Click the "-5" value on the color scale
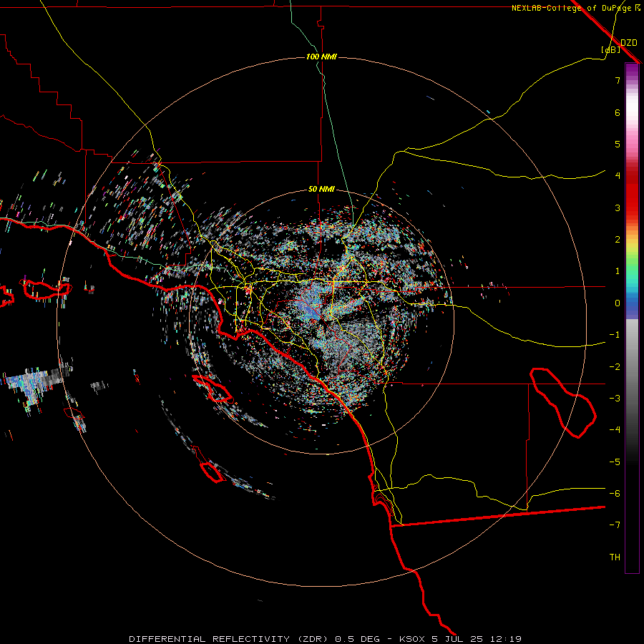644x644 pixels. tap(615, 462)
